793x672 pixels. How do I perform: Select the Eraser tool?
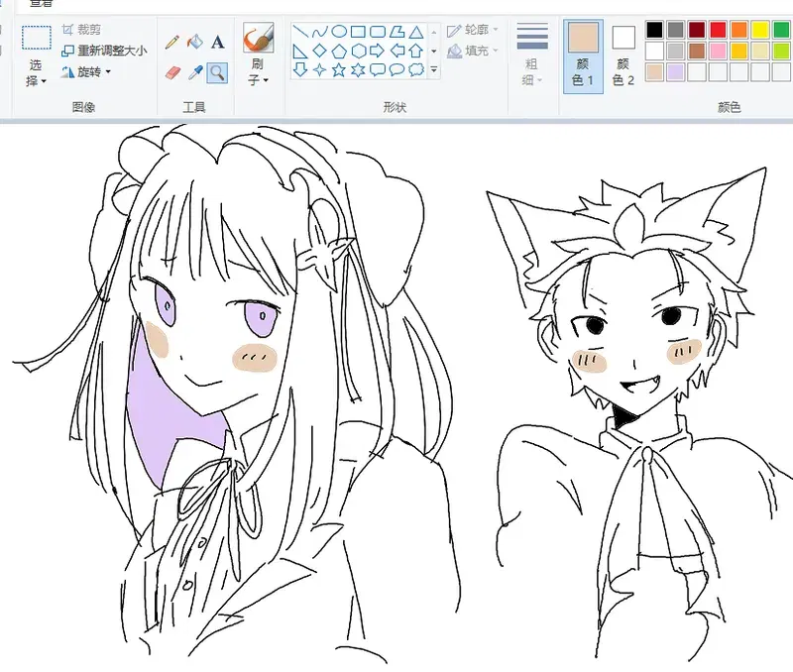tap(171, 72)
